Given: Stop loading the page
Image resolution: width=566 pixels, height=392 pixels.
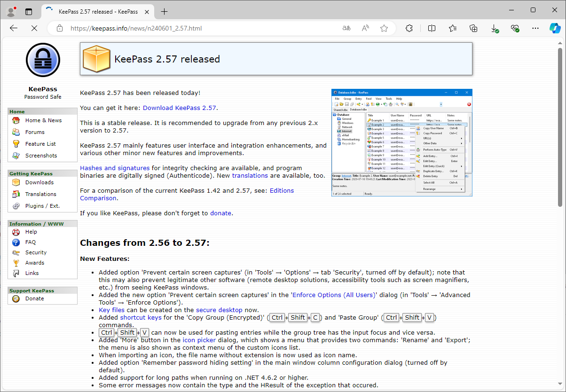Looking at the screenshot, I should [x=34, y=28].
